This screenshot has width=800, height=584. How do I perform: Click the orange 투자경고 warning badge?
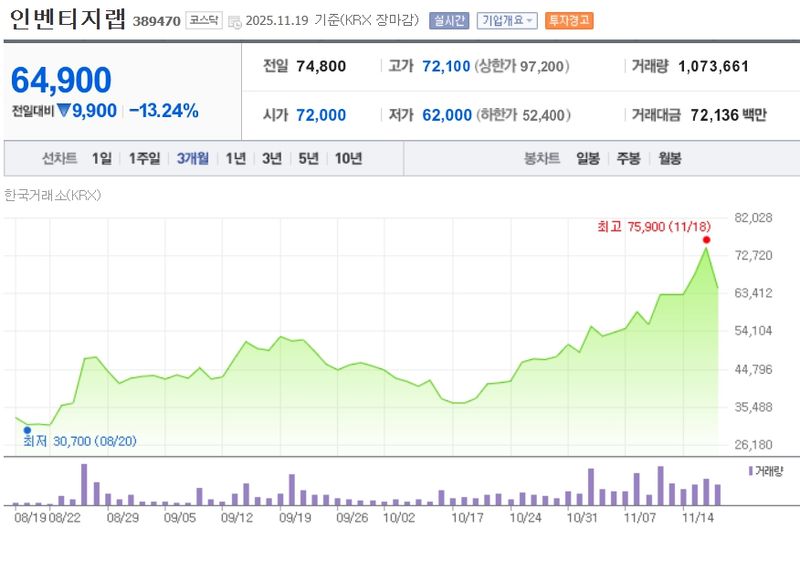pos(569,20)
